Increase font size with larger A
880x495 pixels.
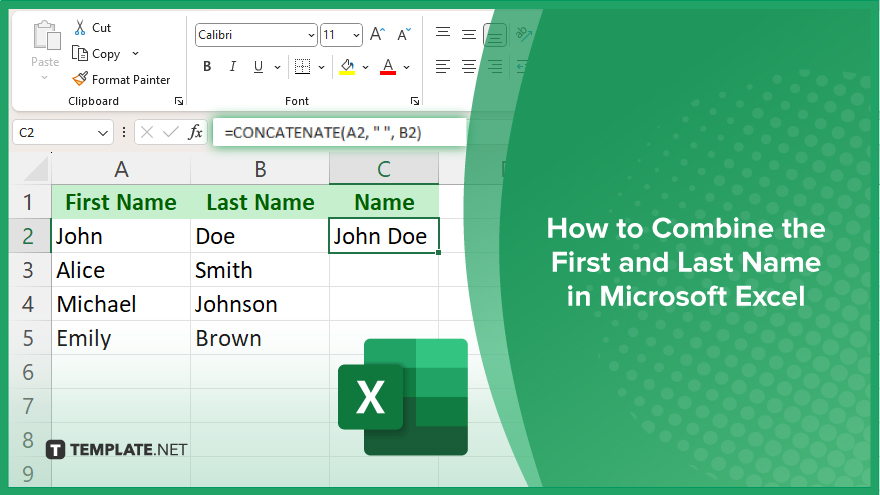[377, 35]
